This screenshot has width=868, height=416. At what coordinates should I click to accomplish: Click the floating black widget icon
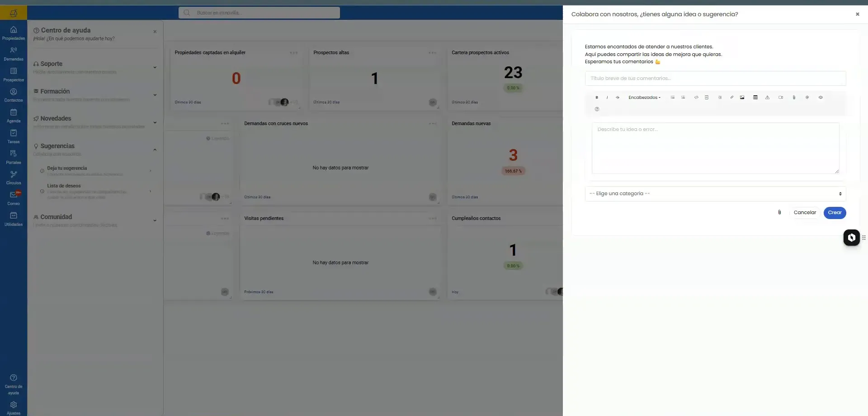pos(851,238)
